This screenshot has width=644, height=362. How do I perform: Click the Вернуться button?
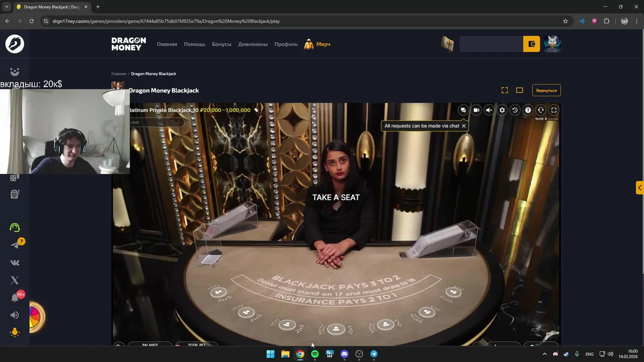(x=546, y=90)
